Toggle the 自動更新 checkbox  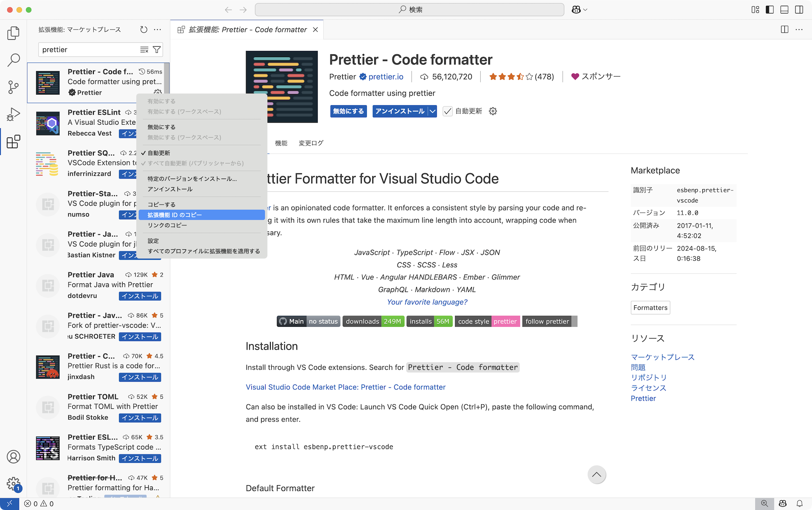(x=447, y=111)
